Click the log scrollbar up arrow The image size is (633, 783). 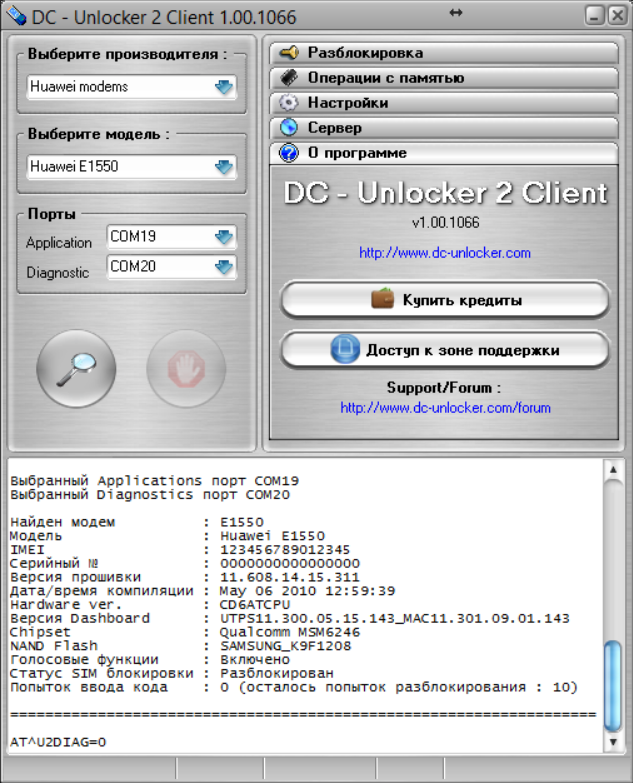(613, 470)
